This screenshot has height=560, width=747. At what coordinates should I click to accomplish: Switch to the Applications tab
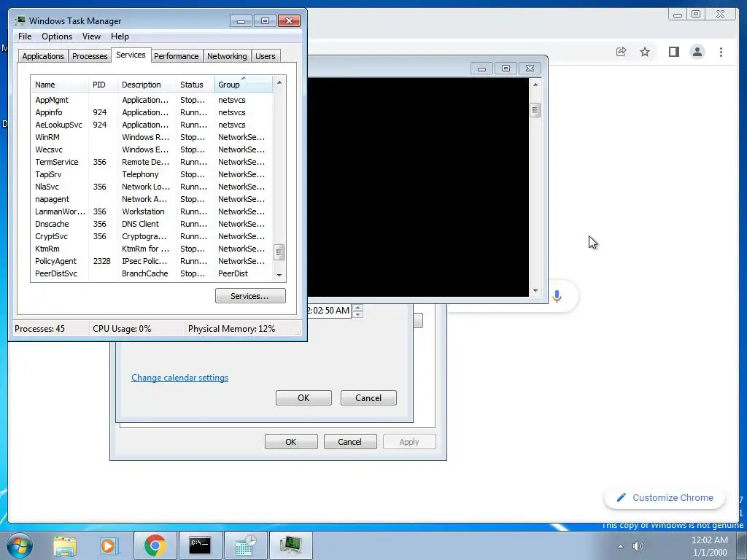point(43,56)
